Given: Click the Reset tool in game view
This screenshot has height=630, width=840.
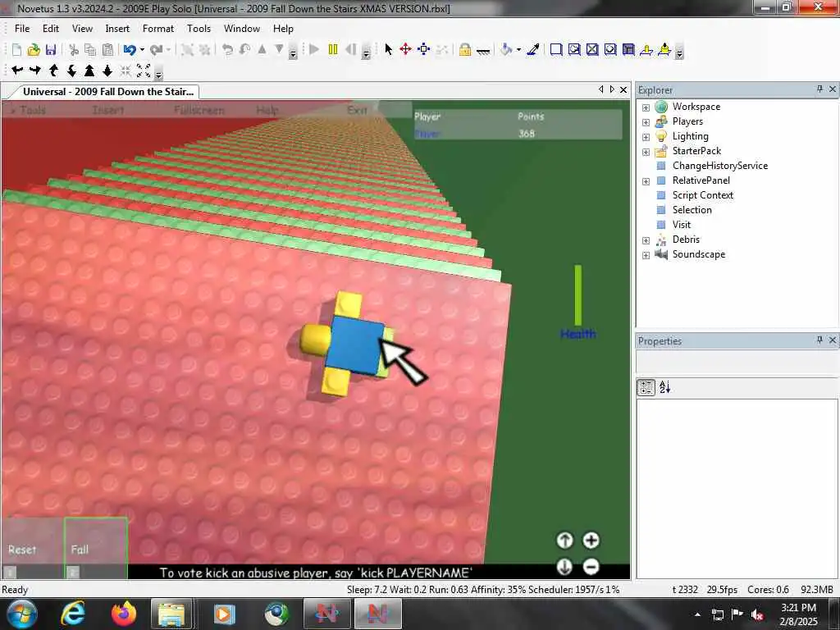Looking at the screenshot, I should (32, 547).
